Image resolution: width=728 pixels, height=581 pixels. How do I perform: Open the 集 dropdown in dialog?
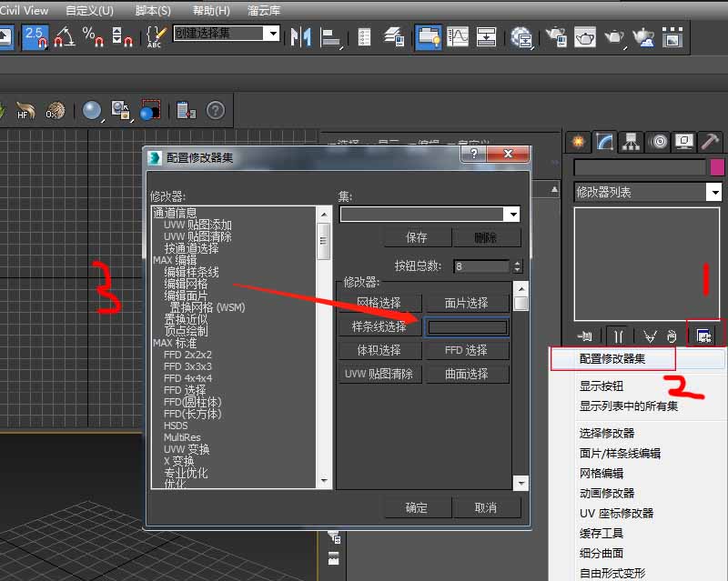513,215
